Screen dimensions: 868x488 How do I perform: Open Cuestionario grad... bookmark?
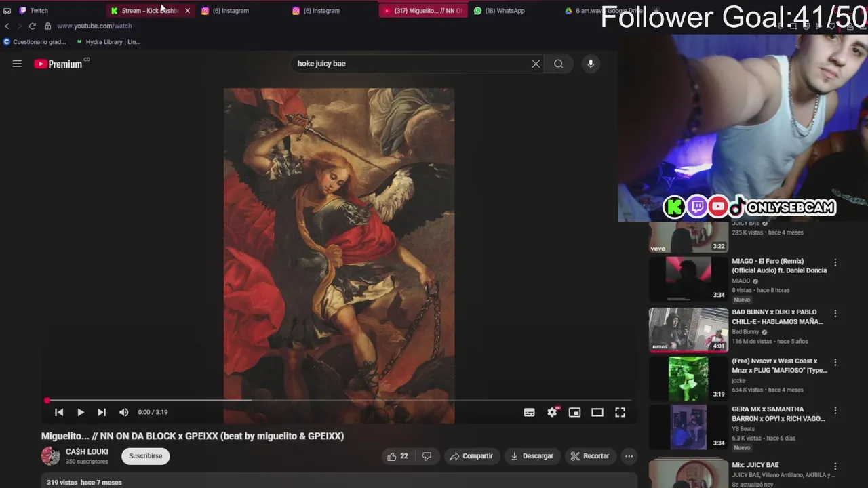tap(35, 42)
